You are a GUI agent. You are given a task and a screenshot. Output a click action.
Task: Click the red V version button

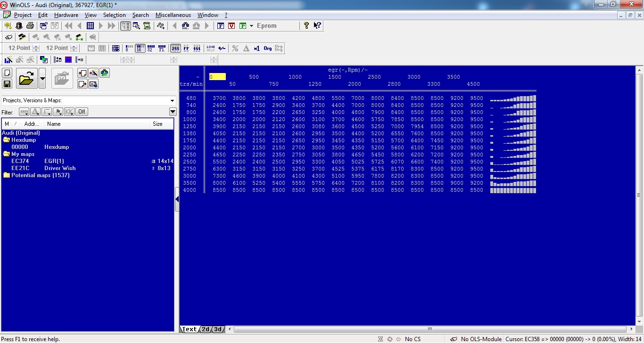point(231,26)
